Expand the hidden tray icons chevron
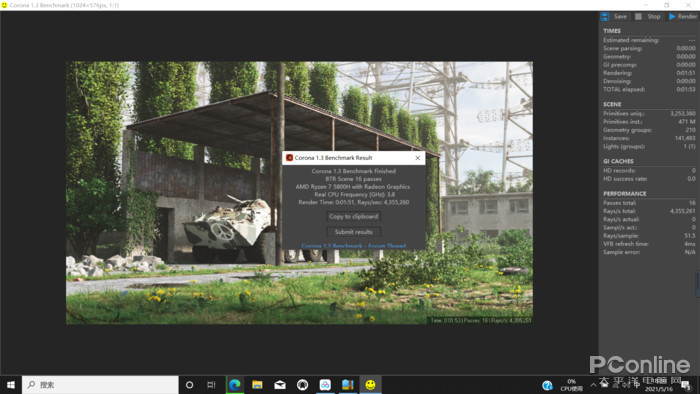The width and height of the screenshot is (700, 394). (x=593, y=385)
